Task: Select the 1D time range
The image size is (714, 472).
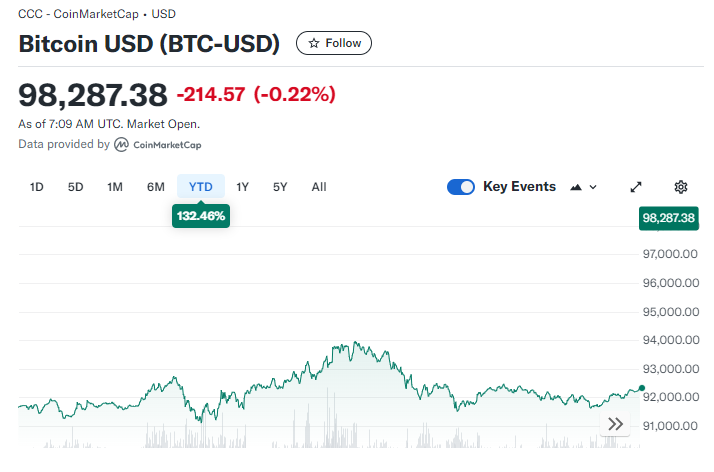Action: (x=37, y=187)
